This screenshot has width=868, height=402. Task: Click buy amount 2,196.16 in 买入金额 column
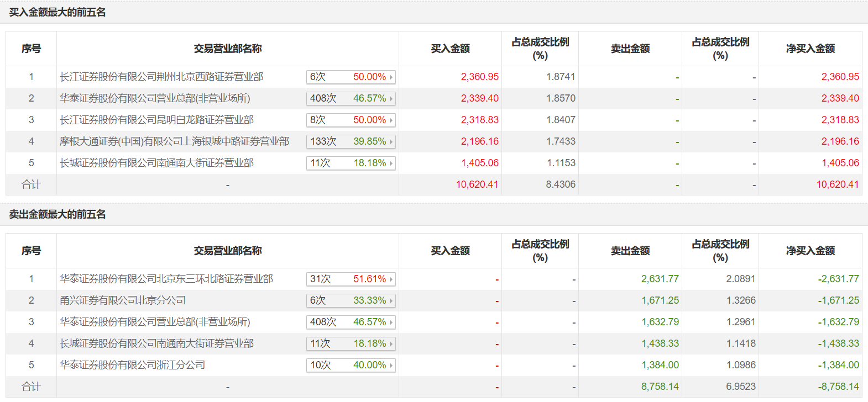[479, 141]
